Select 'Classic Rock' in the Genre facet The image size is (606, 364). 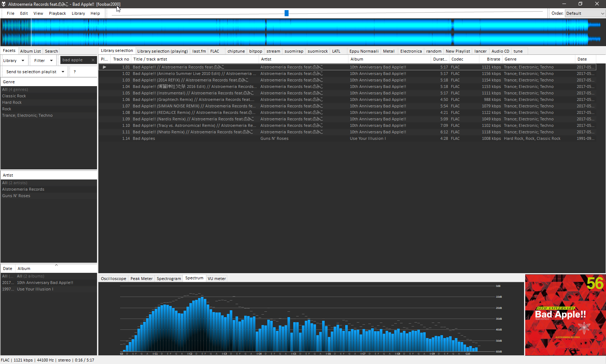tap(14, 96)
